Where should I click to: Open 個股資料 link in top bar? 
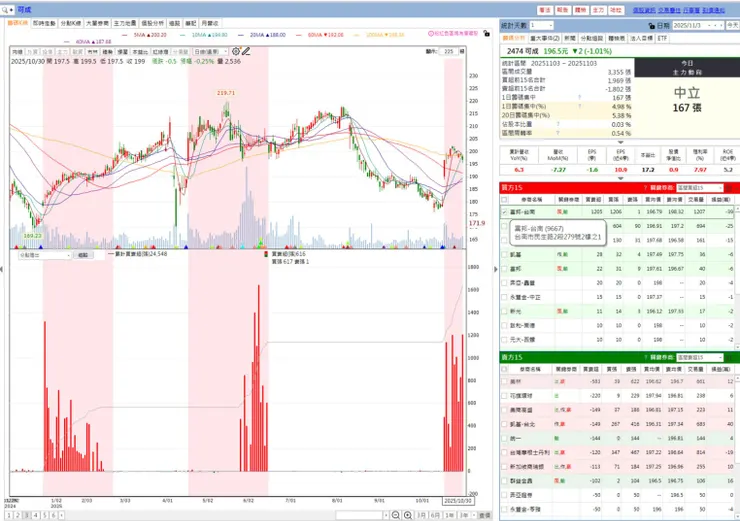click(x=644, y=10)
